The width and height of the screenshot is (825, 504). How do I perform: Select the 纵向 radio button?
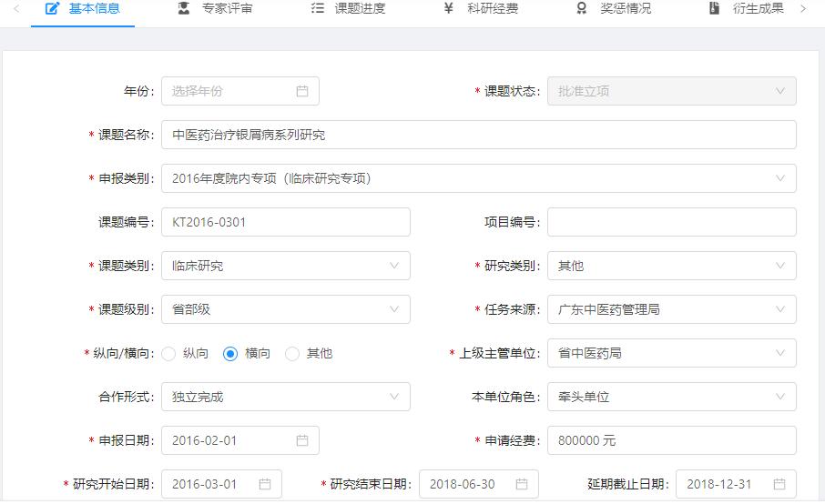point(169,353)
